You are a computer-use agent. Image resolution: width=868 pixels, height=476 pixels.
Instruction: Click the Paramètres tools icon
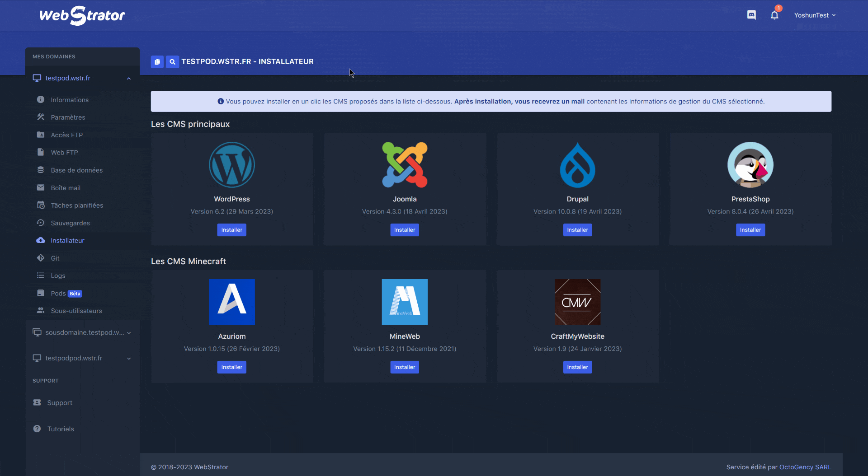pyautogui.click(x=41, y=117)
